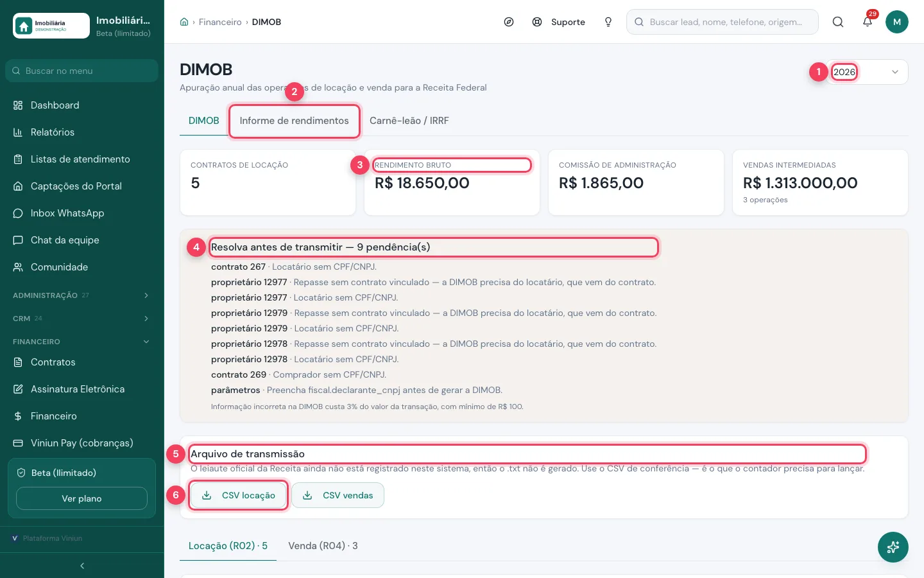The width and height of the screenshot is (924, 578).
Task: Open the year 2026 dropdown
Action: 866,72
